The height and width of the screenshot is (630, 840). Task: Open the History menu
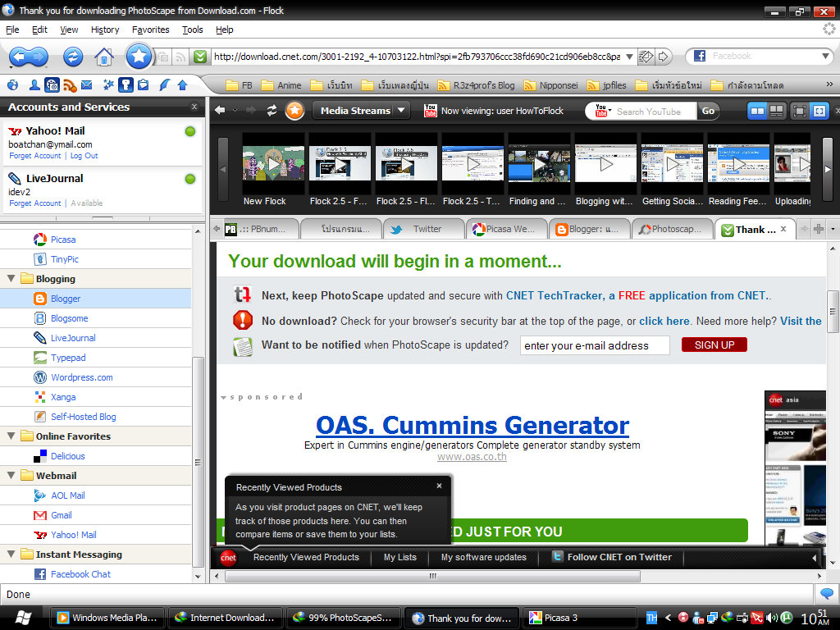105,30
